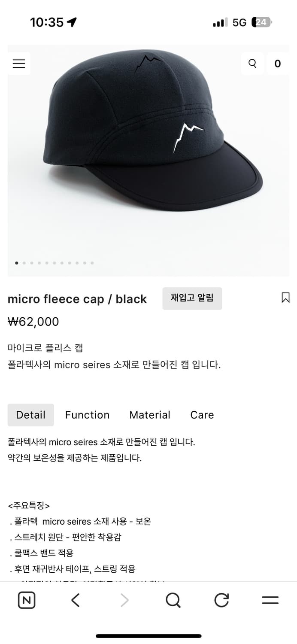Tap the 5G indicator in the status bar
Image resolution: width=297 pixels, height=644 pixels.
point(239,22)
